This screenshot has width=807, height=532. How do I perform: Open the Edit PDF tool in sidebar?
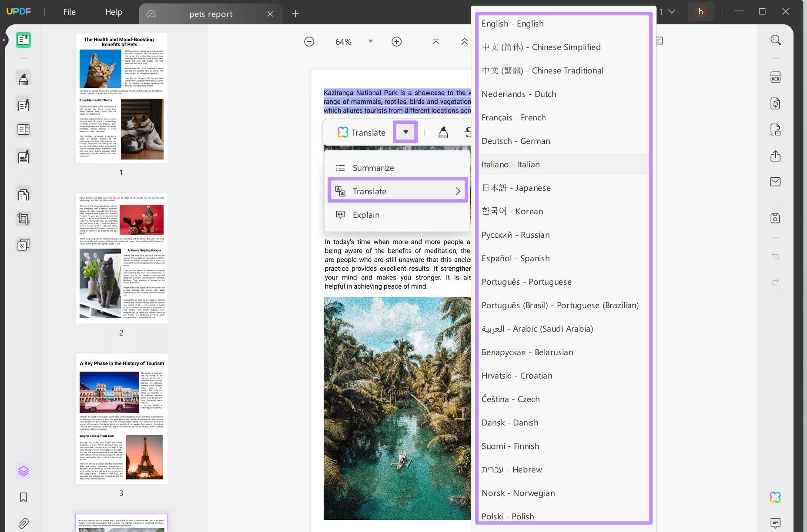[23, 104]
